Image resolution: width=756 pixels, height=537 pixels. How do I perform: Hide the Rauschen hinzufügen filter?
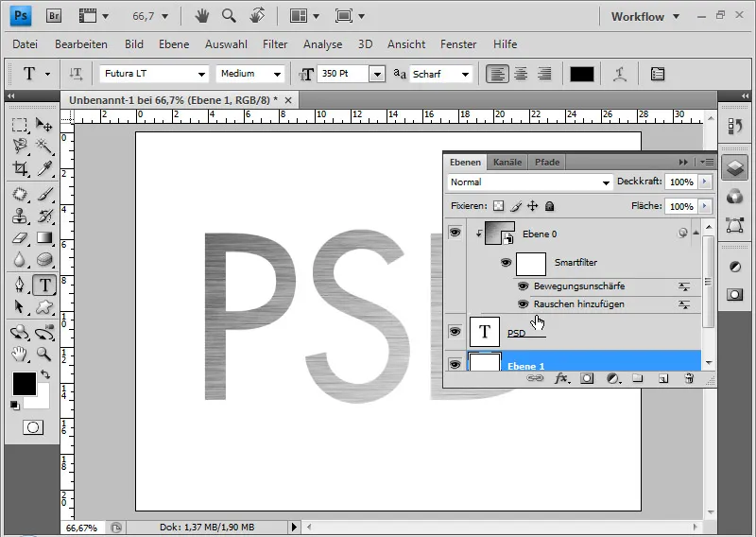523,304
